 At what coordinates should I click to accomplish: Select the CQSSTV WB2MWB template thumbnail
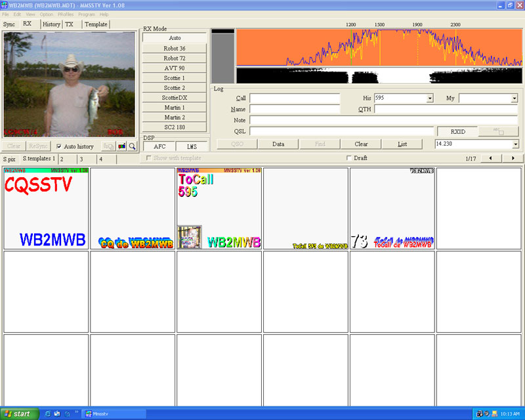click(x=45, y=208)
